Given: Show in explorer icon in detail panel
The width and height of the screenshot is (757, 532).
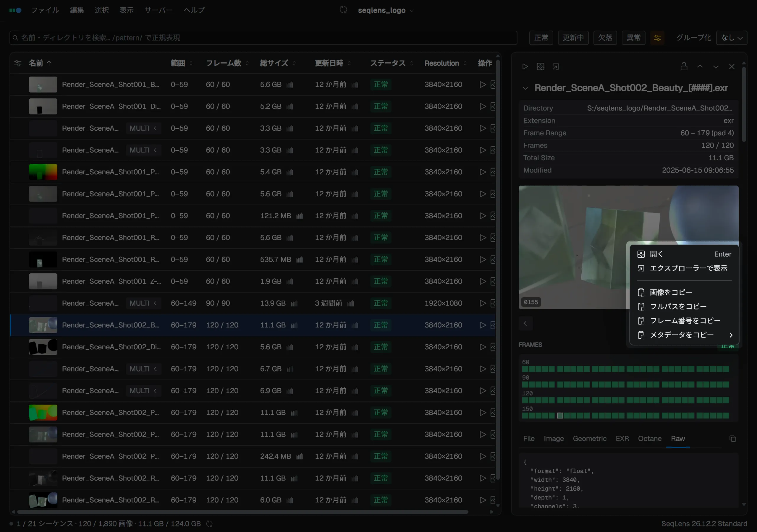Looking at the screenshot, I should click(556, 66).
